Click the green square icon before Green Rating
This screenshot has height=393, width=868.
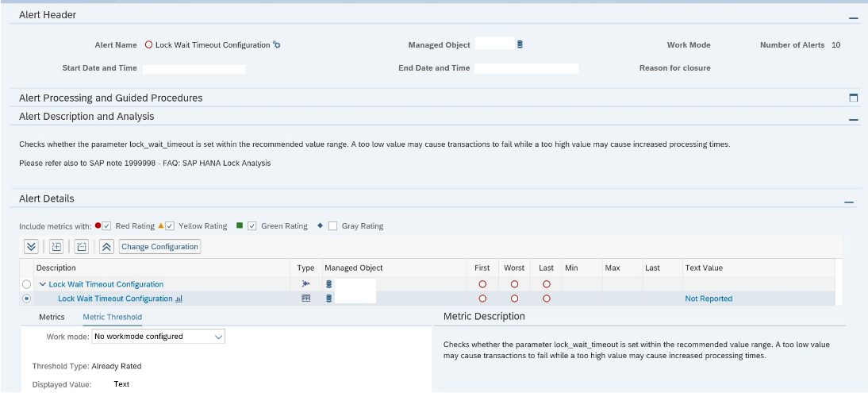click(240, 225)
